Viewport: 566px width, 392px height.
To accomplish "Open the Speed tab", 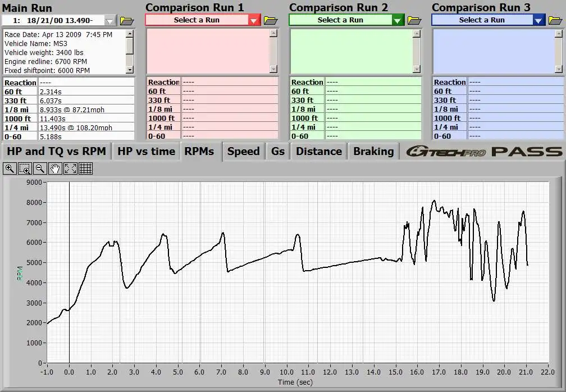I will pyautogui.click(x=243, y=152).
